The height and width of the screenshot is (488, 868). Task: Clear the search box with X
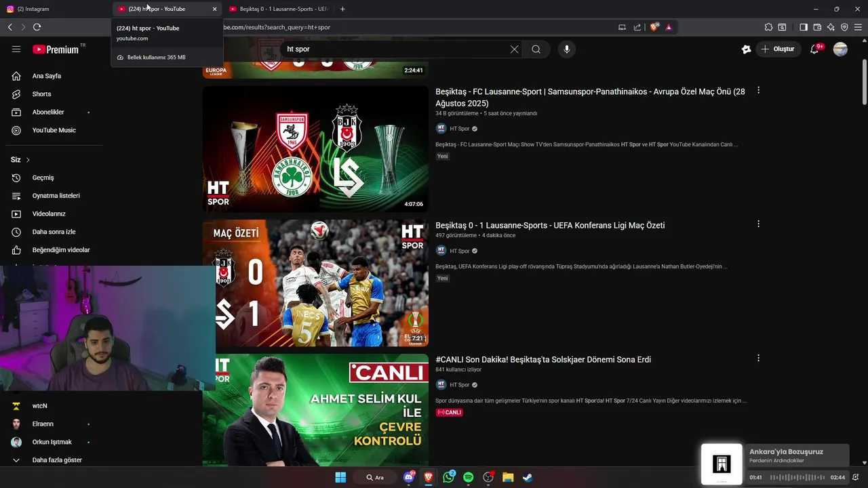pyautogui.click(x=514, y=49)
